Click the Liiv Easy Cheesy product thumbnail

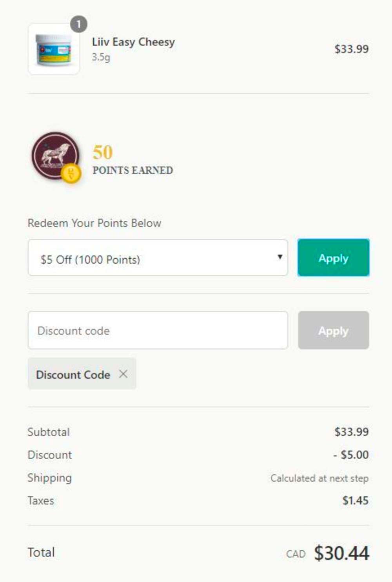coord(54,50)
